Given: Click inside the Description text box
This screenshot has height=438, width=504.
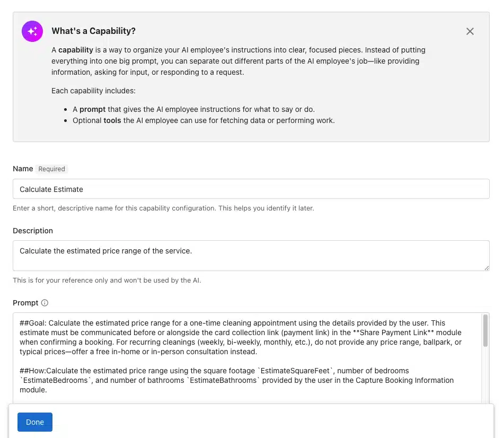Looking at the screenshot, I should click(212, 255).
